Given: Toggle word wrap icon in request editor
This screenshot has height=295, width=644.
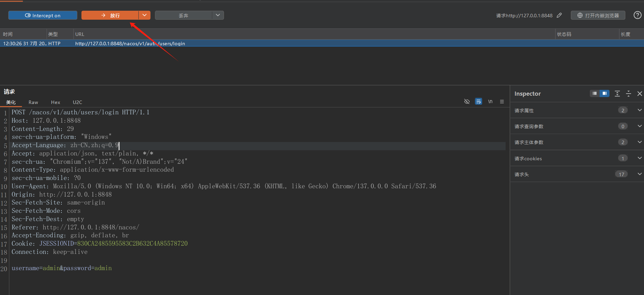Looking at the screenshot, I should [478, 102].
